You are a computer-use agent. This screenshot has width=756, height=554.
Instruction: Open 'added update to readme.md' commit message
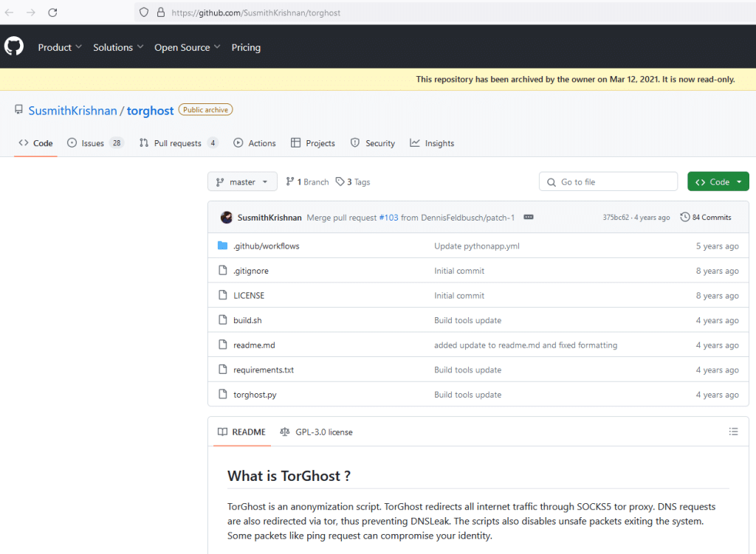[526, 345]
